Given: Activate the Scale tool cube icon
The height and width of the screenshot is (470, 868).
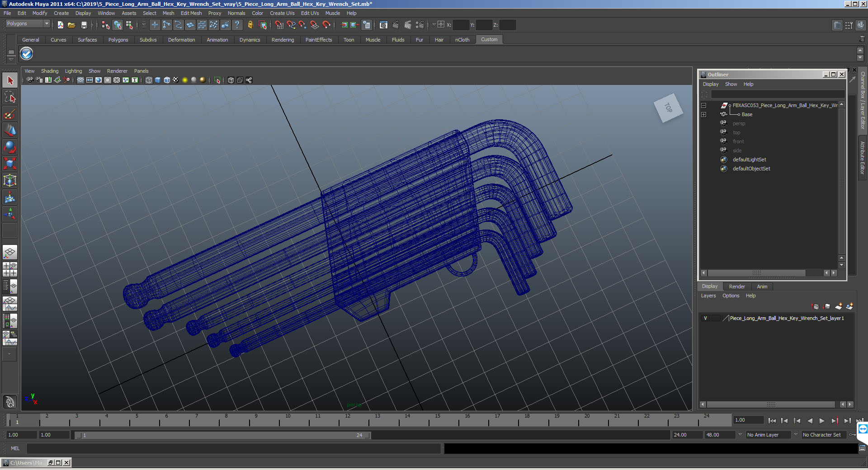Looking at the screenshot, I should 10,163.
